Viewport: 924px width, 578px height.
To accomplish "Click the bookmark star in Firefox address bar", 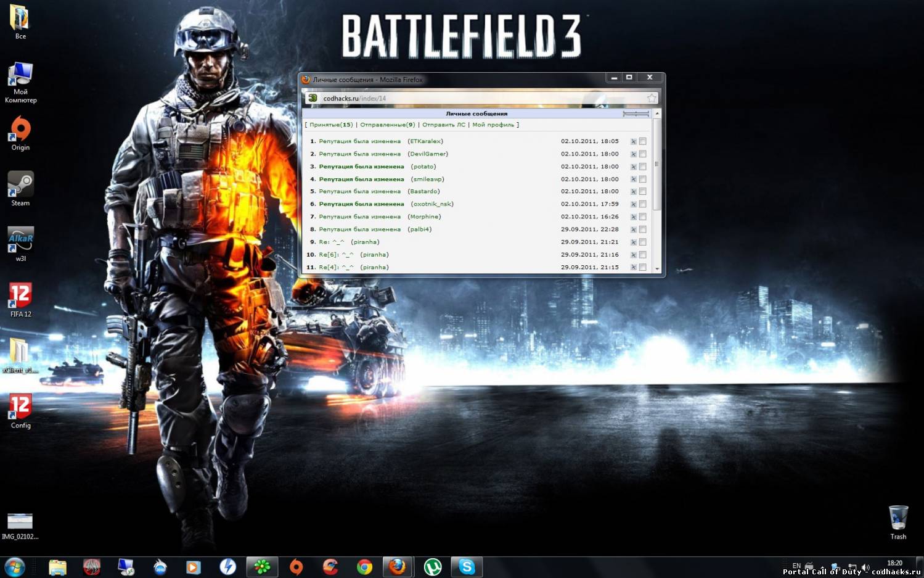I will (651, 98).
